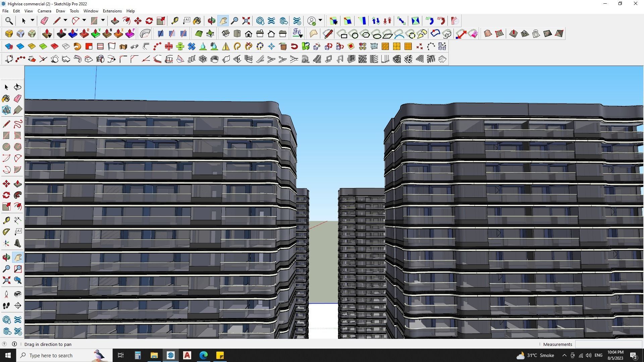
Task: Select the Sandbox Flip Edge tool
Action: click(x=559, y=34)
